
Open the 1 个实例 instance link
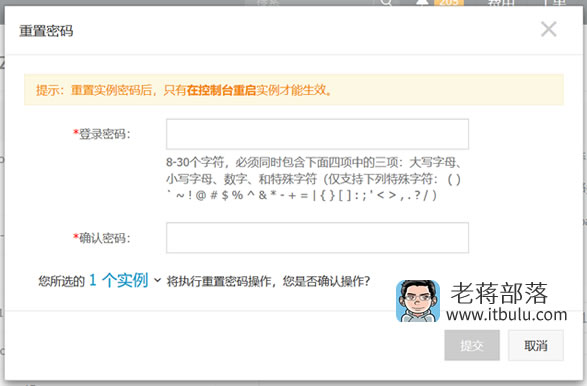click(119, 280)
